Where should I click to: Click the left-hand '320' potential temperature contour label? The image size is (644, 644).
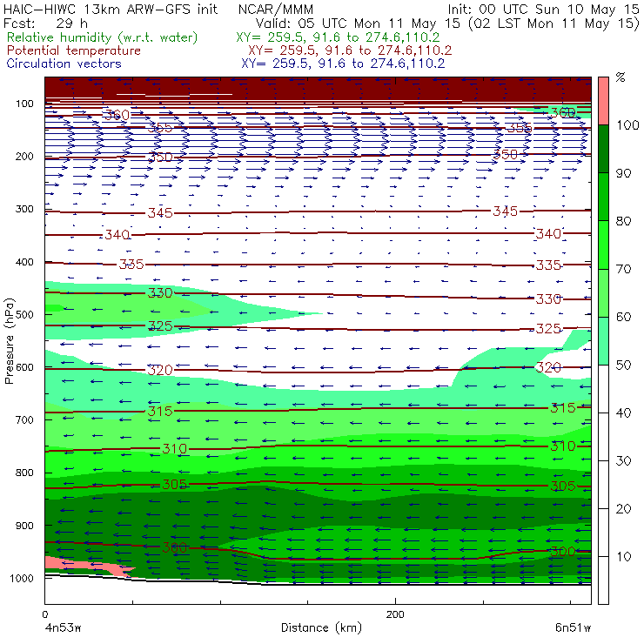pyautogui.click(x=160, y=370)
